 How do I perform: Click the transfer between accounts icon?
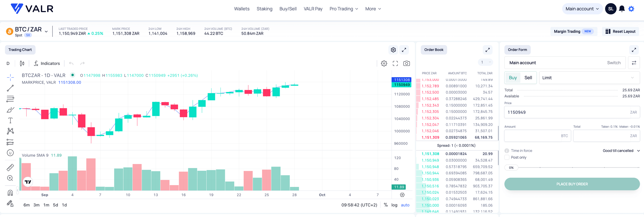pos(634,63)
